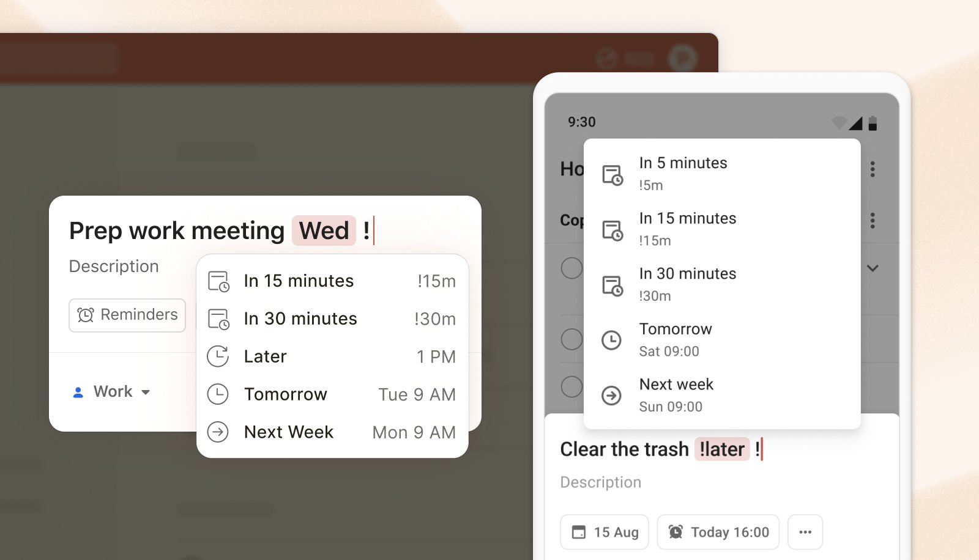Click the person icon beside Work
The width and height of the screenshot is (979, 560).
click(x=77, y=392)
